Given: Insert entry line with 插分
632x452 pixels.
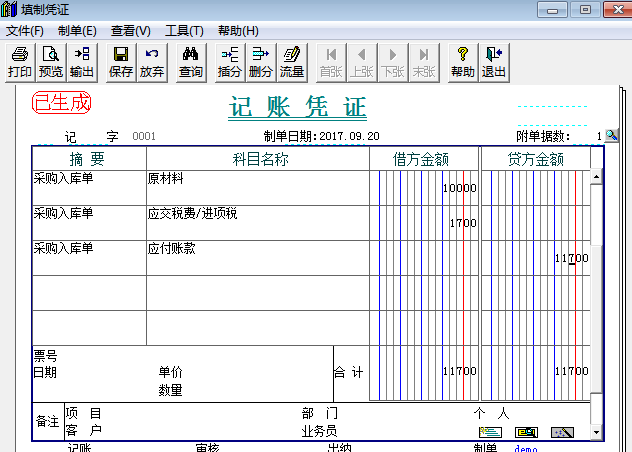Looking at the screenshot, I should pos(230,63).
